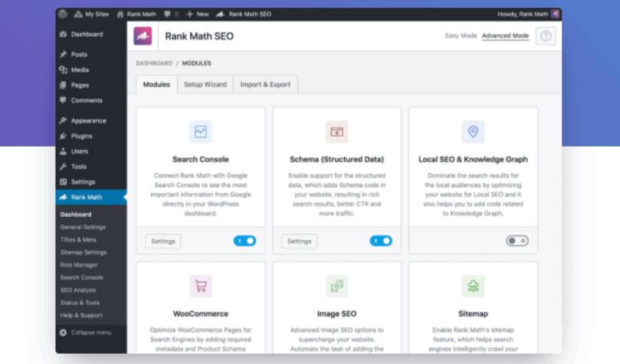
Task: Click the Schema (Structured Data) title
Action: [x=337, y=160]
